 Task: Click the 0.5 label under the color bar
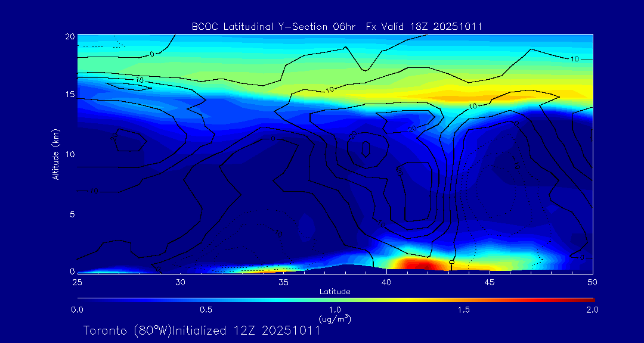[x=206, y=310]
